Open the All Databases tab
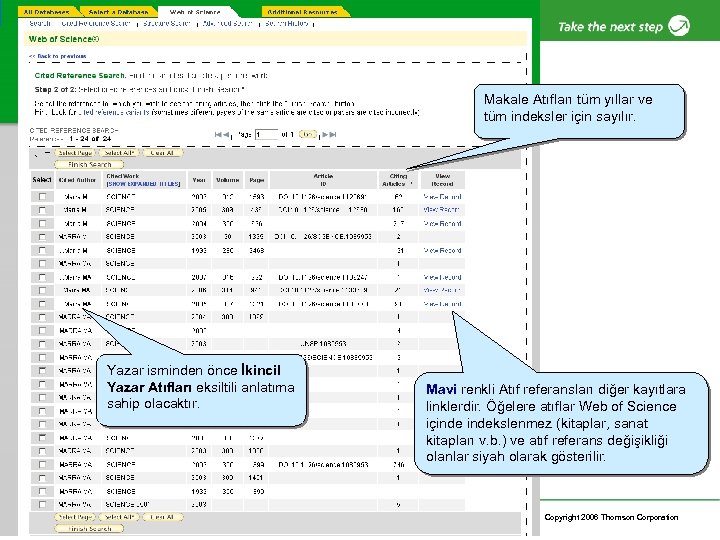720x540 pixels. point(47,12)
